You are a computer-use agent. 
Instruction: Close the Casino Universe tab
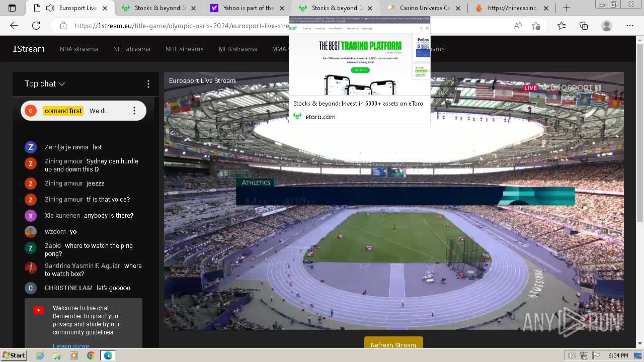[458, 8]
